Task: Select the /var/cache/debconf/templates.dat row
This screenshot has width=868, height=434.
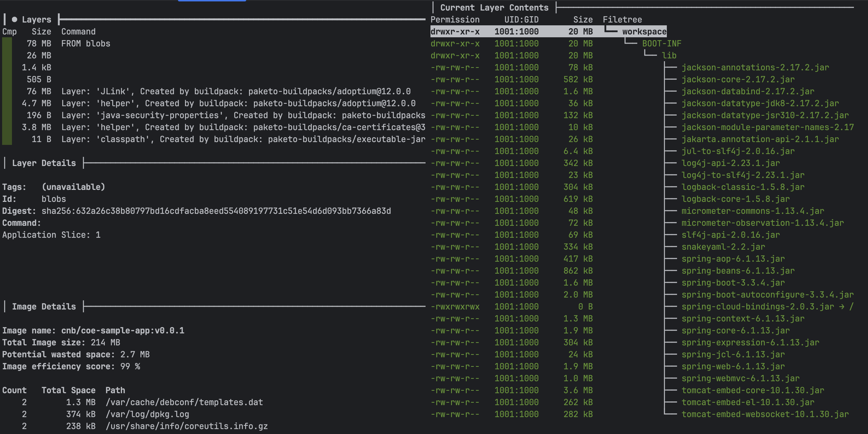Action: pyautogui.click(x=184, y=402)
